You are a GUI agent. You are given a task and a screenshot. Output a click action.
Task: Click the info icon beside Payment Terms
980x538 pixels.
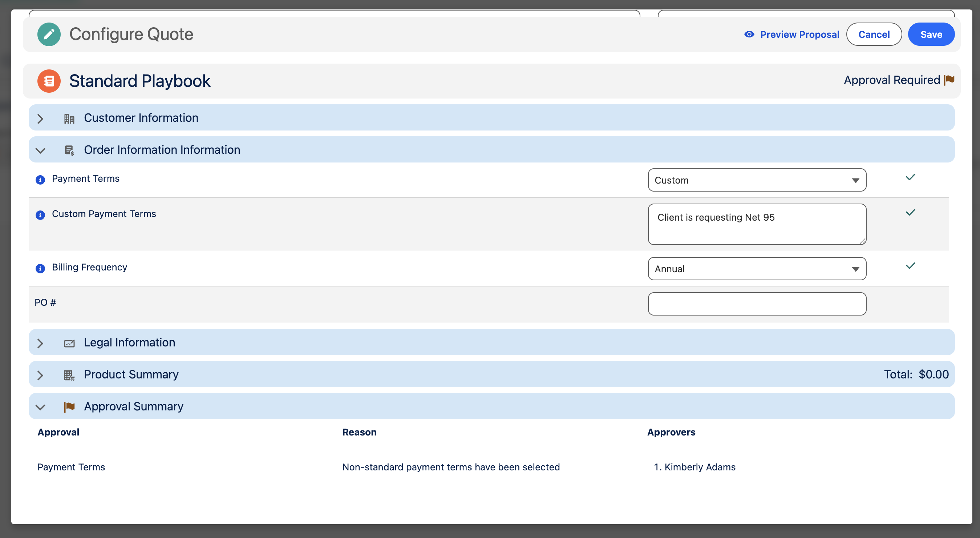tap(40, 180)
